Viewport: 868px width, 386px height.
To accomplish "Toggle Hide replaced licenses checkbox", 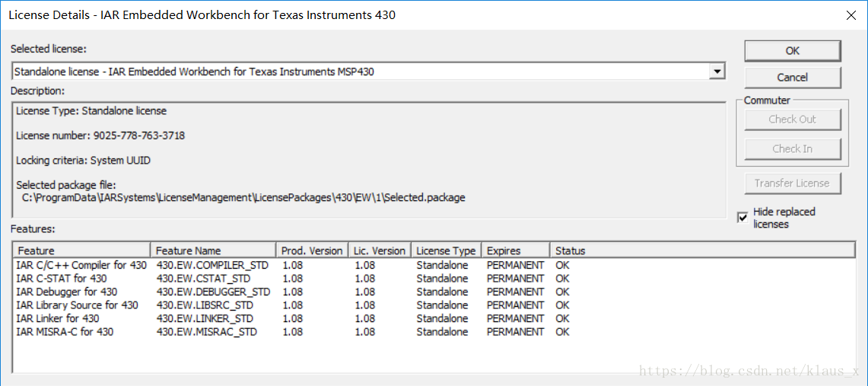I will click(x=742, y=218).
